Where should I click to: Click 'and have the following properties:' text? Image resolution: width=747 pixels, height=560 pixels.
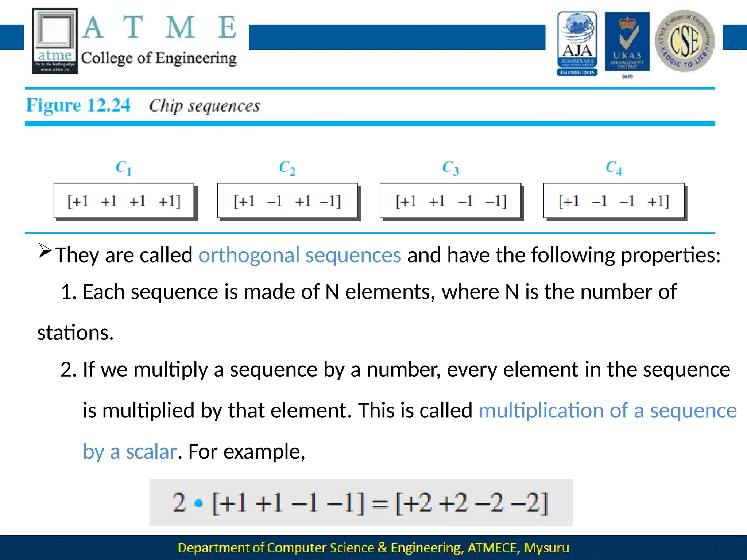(564, 255)
